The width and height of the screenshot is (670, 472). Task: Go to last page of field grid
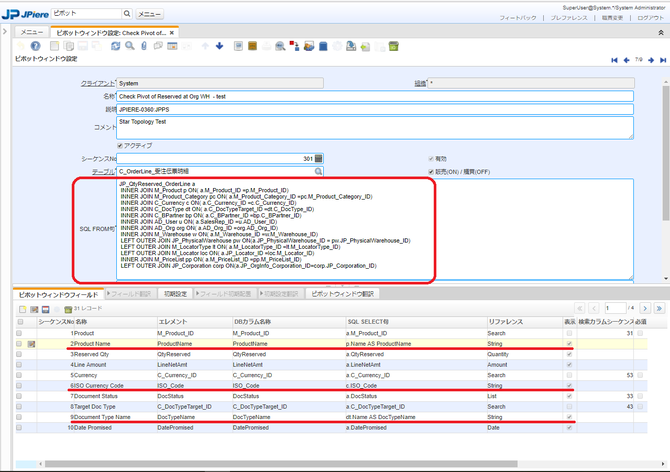click(x=659, y=308)
